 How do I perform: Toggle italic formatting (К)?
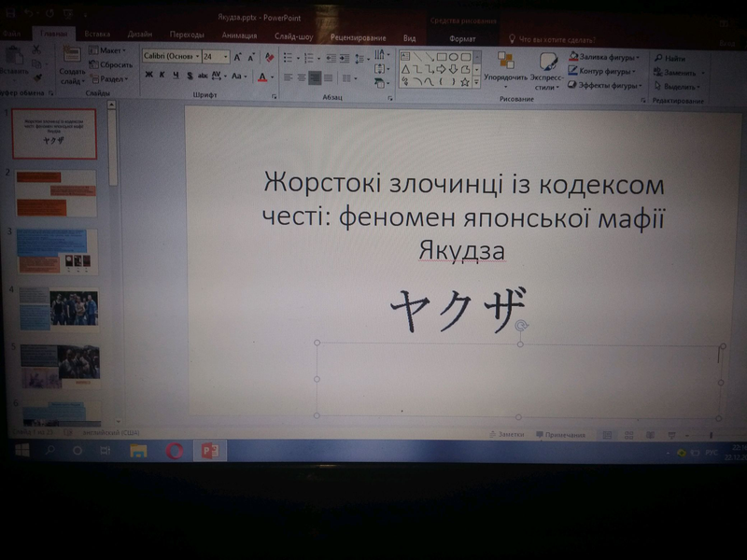point(162,76)
